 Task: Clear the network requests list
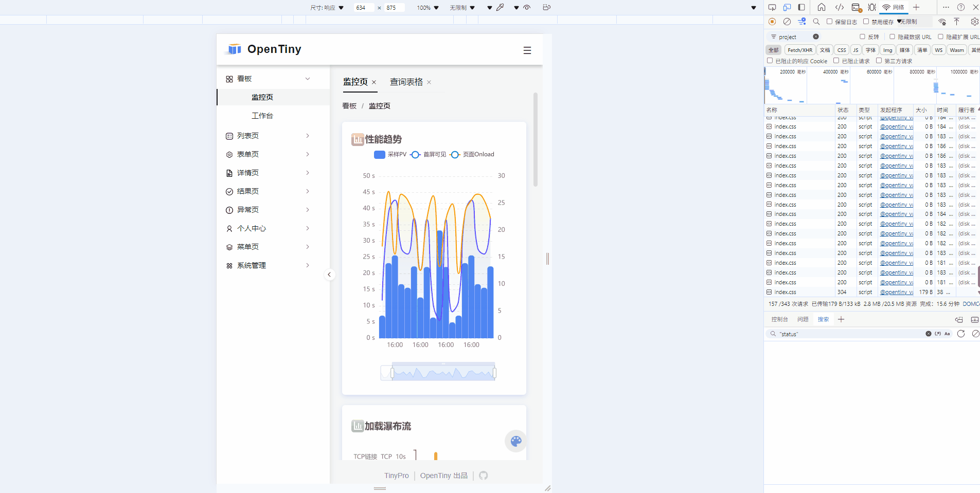pyautogui.click(x=787, y=22)
